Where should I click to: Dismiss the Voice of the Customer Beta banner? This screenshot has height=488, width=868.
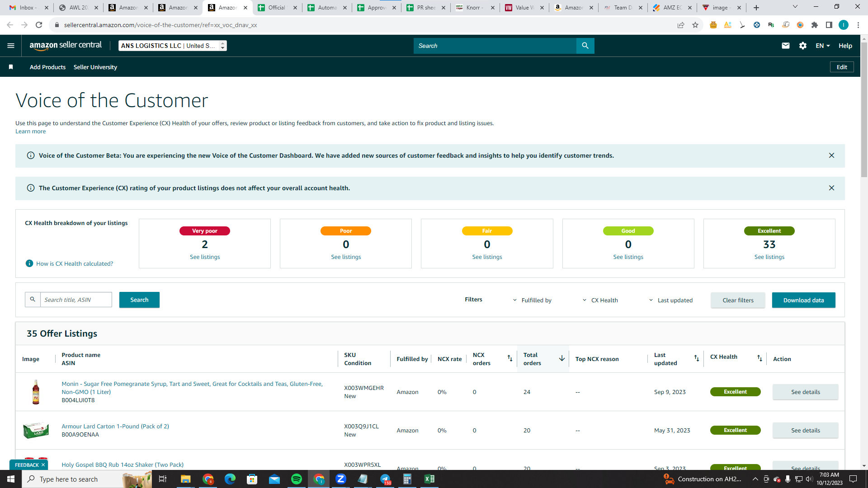click(831, 155)
